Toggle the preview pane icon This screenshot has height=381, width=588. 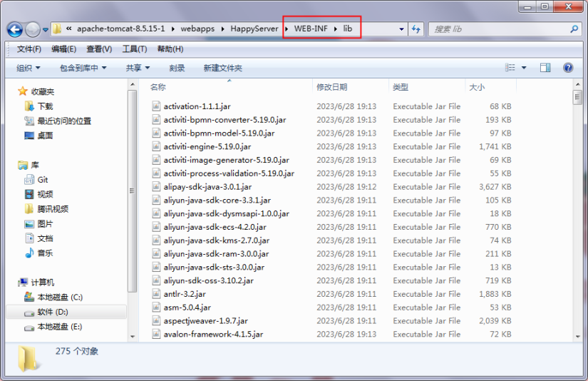545,68
